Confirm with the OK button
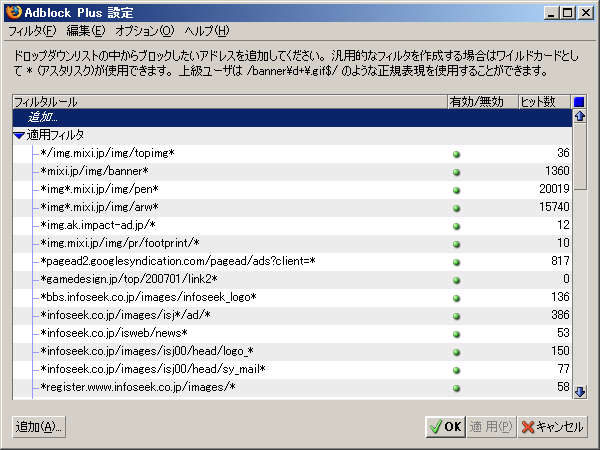 click(x=445, y=427)
